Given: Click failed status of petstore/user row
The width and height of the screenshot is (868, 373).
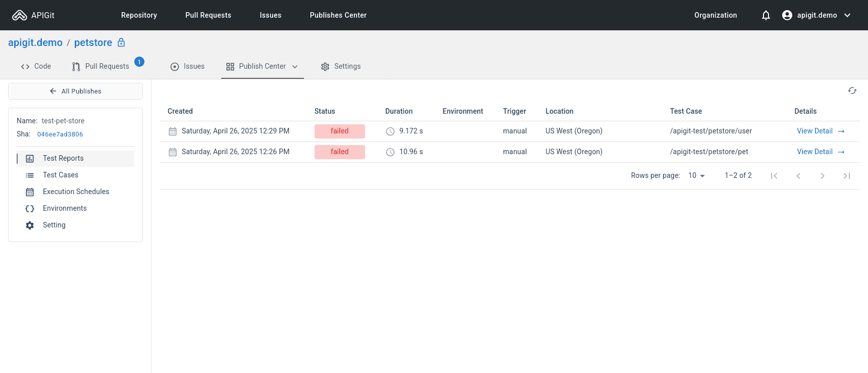Looking at the screenshot, I should (x=340, y=131).
